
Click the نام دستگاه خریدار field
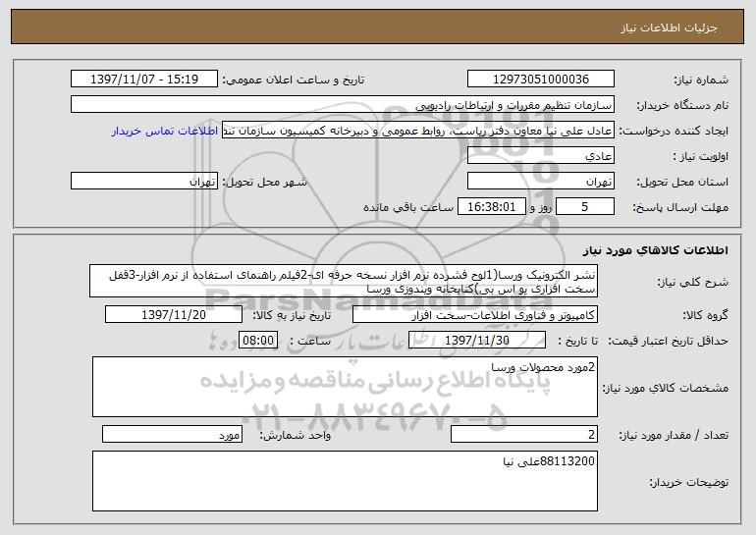[x=343, y=105]
